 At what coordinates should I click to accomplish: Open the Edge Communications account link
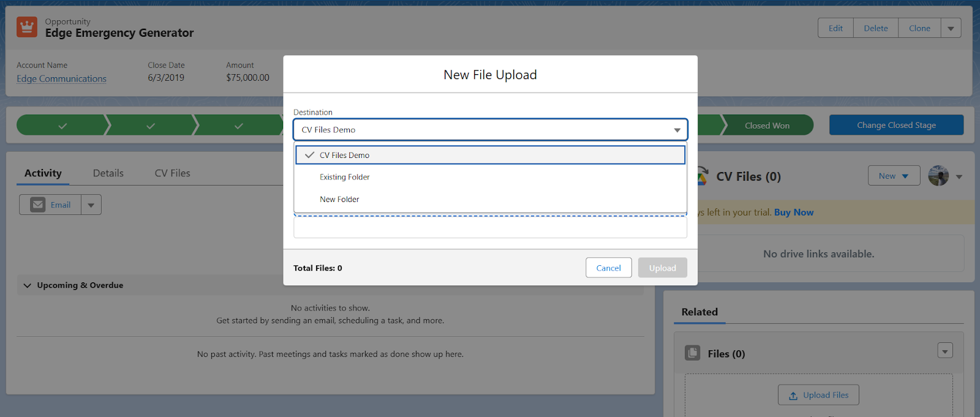click(61, 78)
